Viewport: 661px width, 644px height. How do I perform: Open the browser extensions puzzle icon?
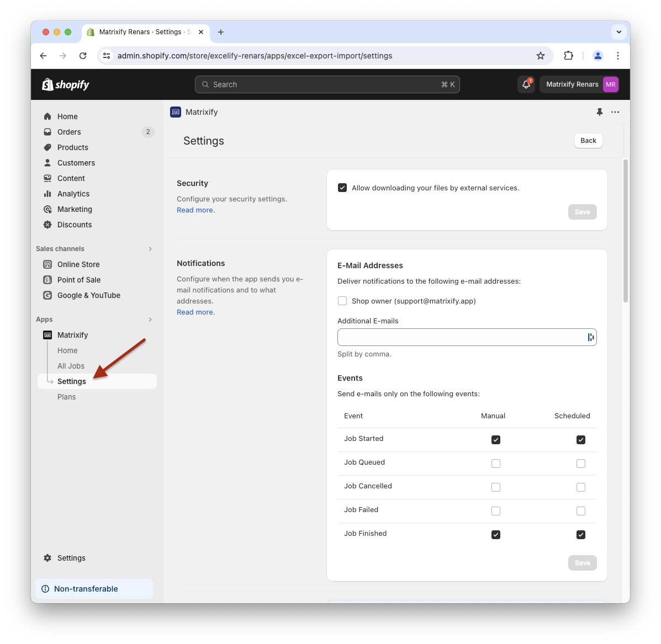pyautogui.click(x=568, y=56)
